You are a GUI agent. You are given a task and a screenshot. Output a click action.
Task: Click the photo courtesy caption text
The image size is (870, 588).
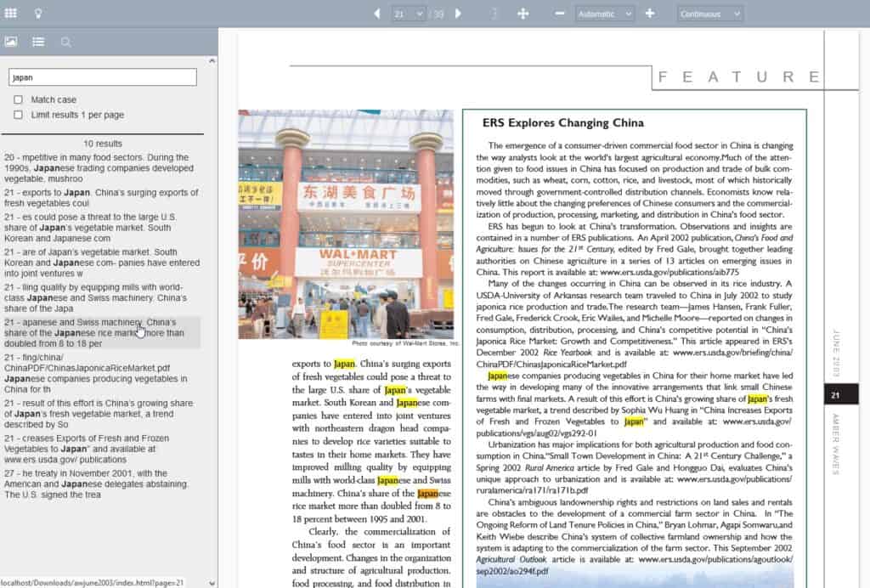(405, 343)
